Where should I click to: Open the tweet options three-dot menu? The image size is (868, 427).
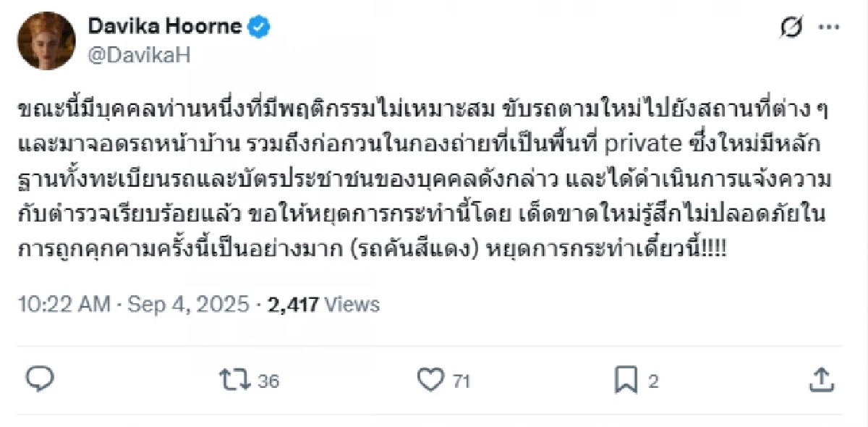pyautogui.click(x=830, y=25)
